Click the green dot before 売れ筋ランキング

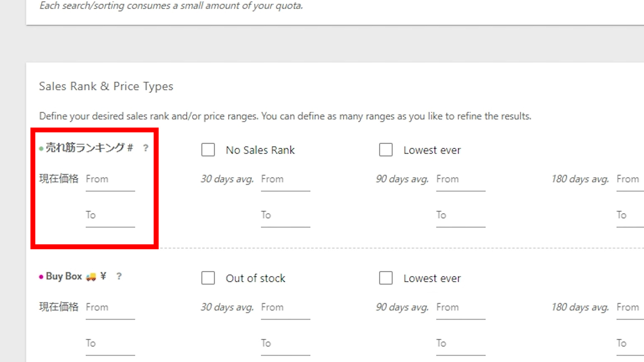tap(41, 148)
